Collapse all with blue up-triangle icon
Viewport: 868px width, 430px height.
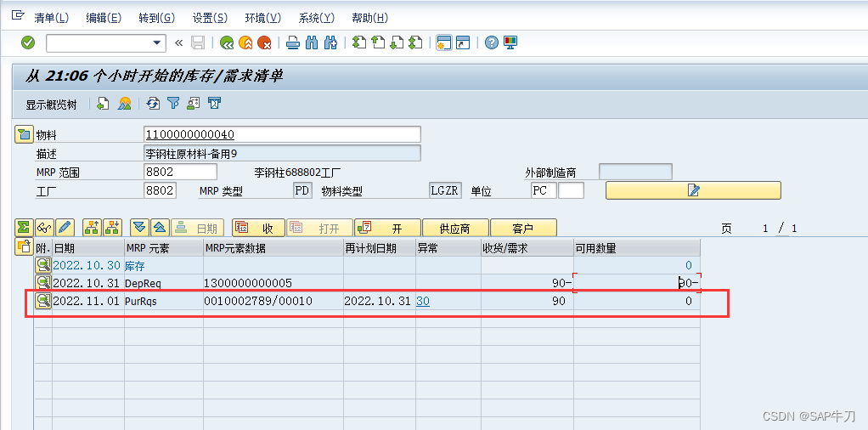(160, 228)
